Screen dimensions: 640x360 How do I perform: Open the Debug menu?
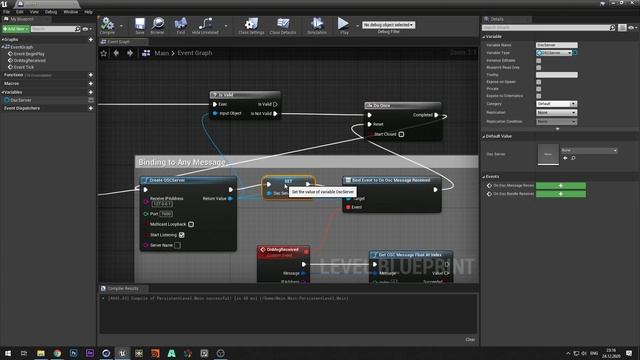[x=51, y=12]
